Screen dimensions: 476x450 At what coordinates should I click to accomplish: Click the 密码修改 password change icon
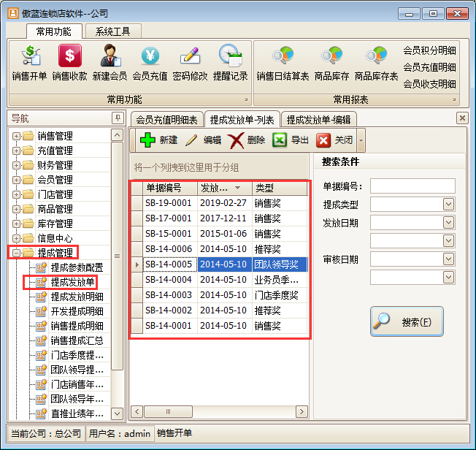click(190, 62)
